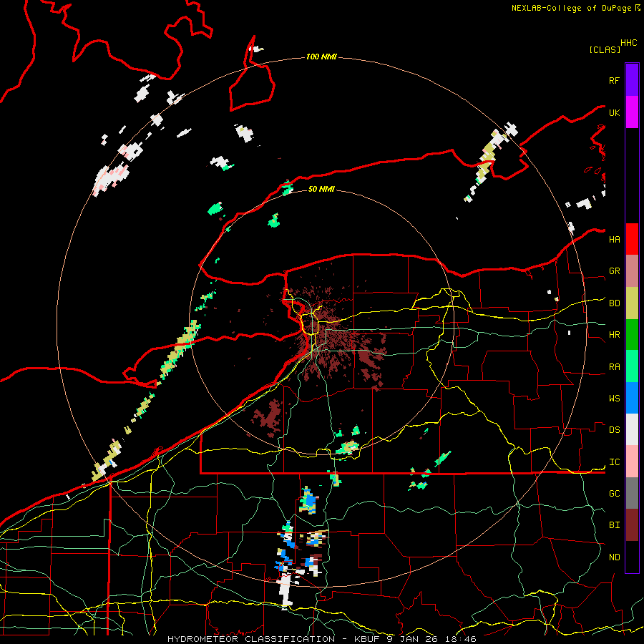Click the ND legend label
Image resolution: width=644 pixels, height=644 pixels.
tap(615, 557)
